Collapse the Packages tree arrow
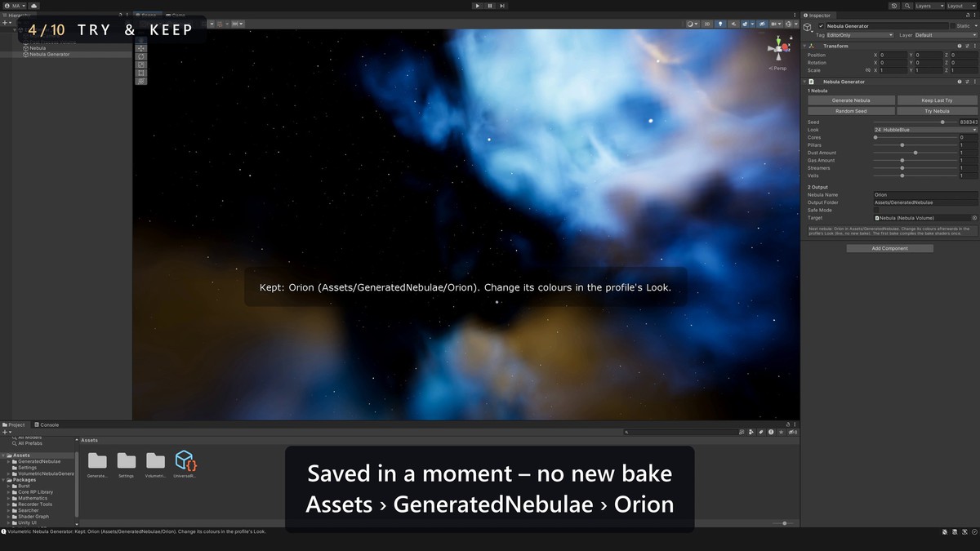Viewport: 980px width, 551px height. 3,480
